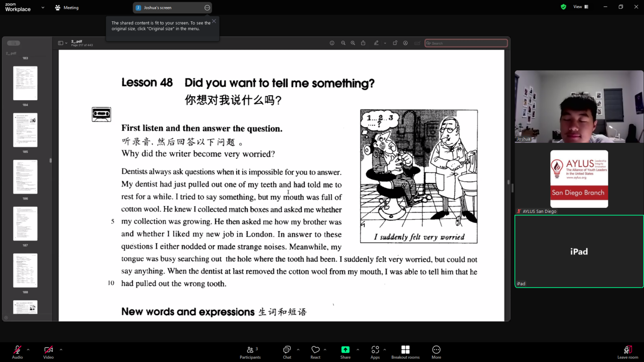Select Joshua's video tile

(579, 106)
